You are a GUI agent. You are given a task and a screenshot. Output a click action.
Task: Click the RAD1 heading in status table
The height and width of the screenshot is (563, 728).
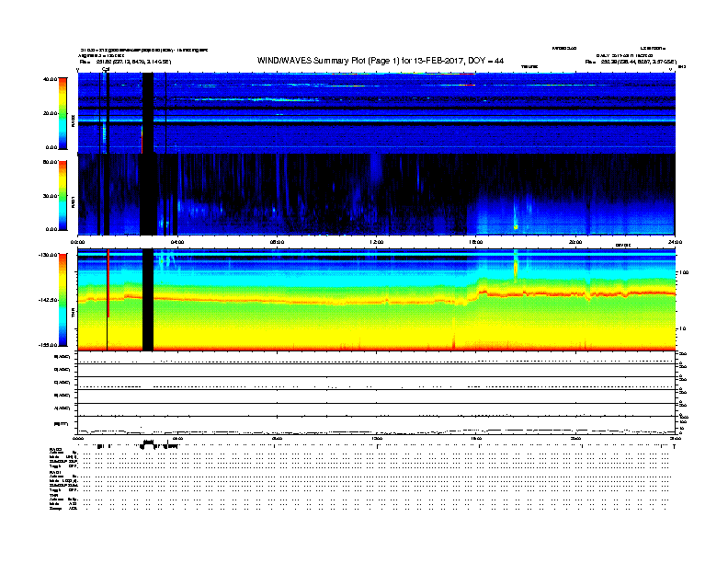56,472
